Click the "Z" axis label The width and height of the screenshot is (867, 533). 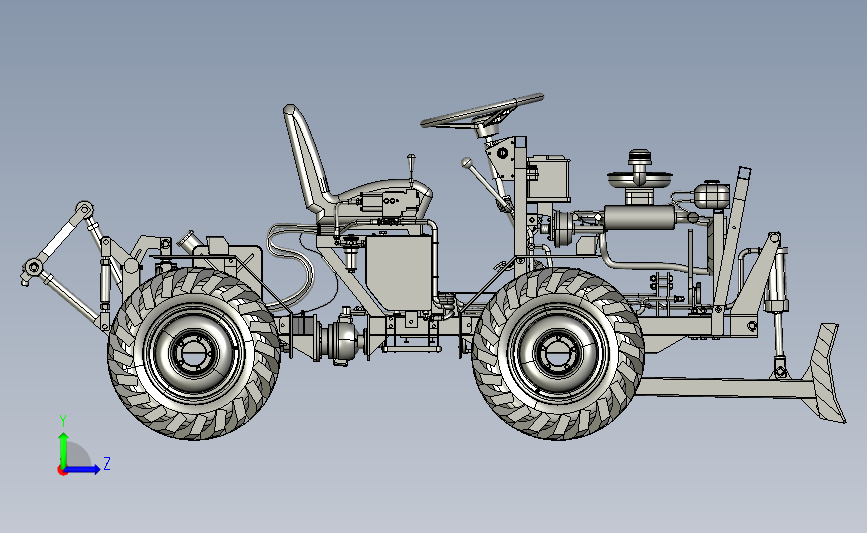tap(107, 463)
